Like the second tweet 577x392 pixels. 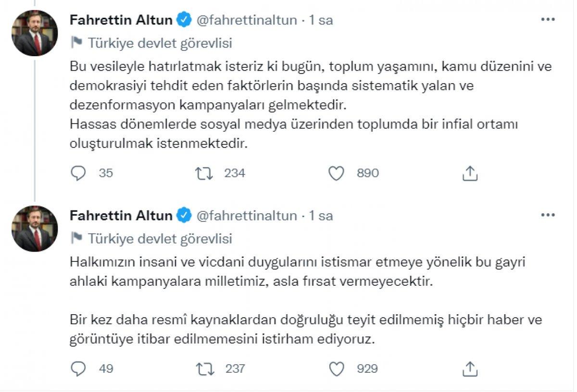[337, 369]
